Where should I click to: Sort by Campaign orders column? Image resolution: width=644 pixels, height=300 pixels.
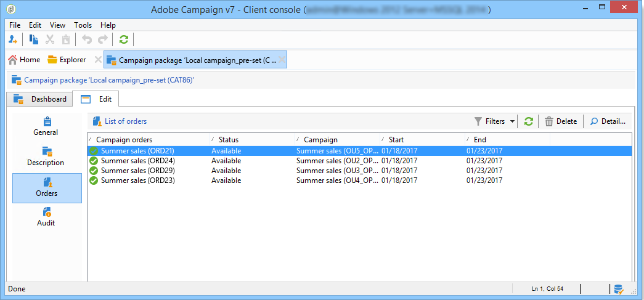point(149,140)
